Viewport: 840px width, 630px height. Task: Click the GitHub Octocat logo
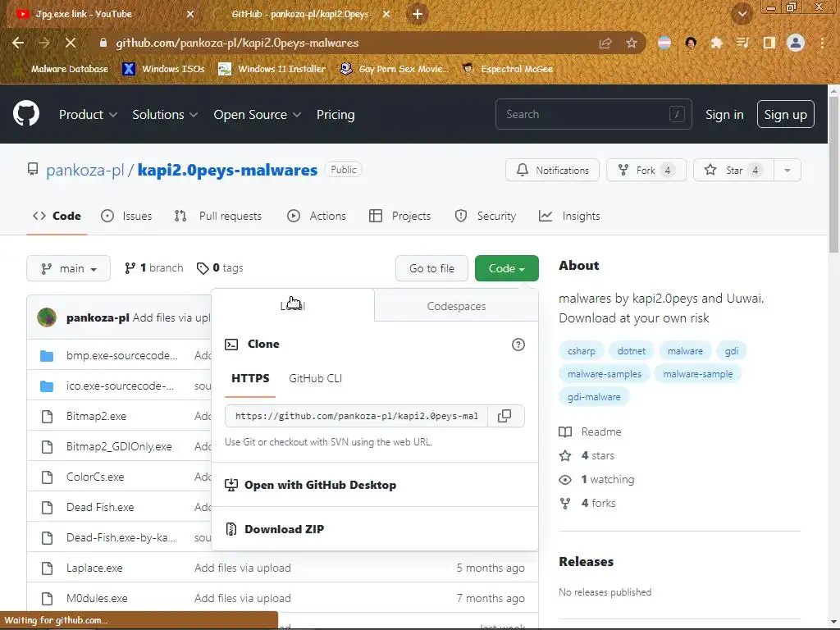25,113
